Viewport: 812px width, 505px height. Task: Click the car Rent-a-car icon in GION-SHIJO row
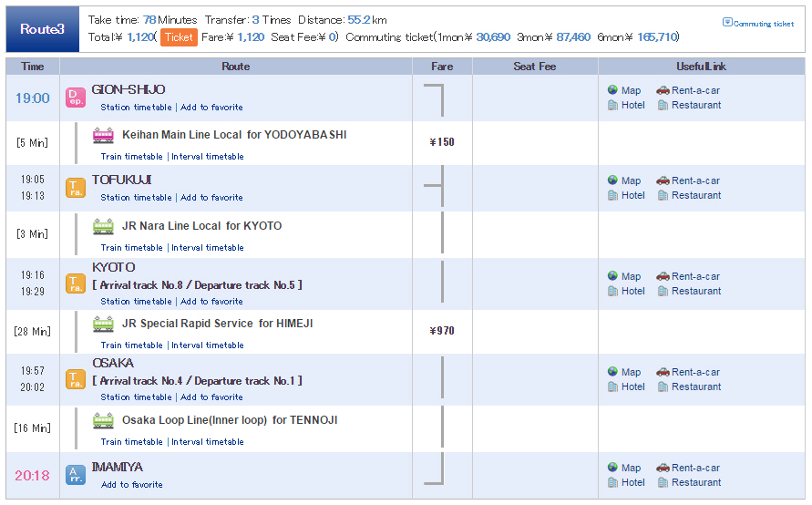663,90
